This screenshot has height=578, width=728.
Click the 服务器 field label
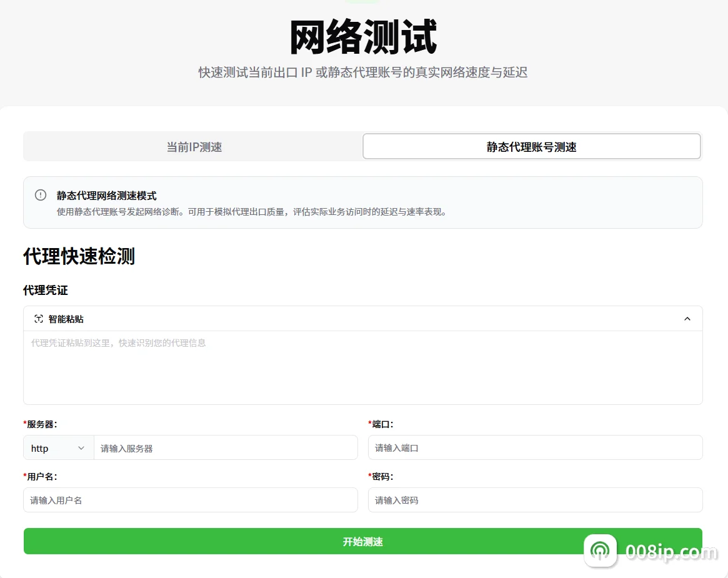[41, 424]
